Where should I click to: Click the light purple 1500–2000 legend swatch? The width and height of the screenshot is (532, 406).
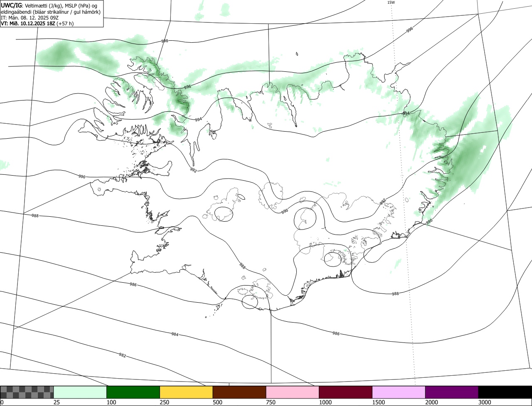pyautogui.click(x=399, y=392)
